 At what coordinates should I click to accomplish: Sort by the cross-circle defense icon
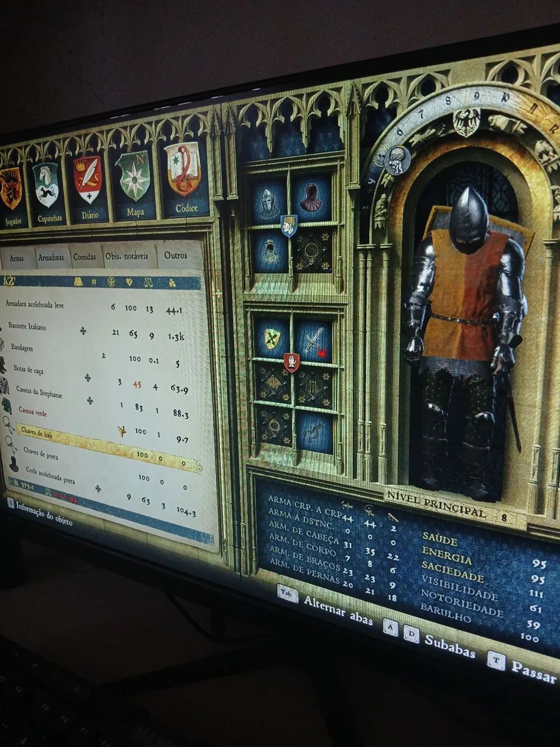coord(111,282)
